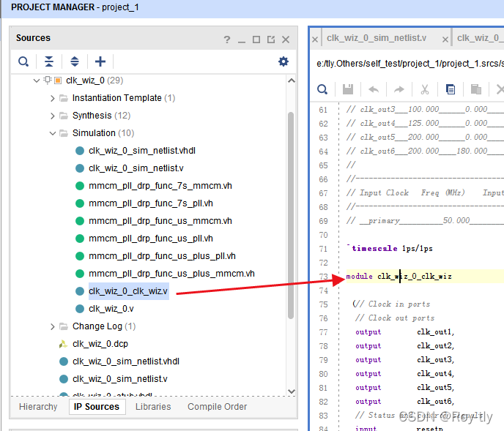The image size is (504, 431).
Task: Expand all sources in the tree
Action: (x=75, y=61)
